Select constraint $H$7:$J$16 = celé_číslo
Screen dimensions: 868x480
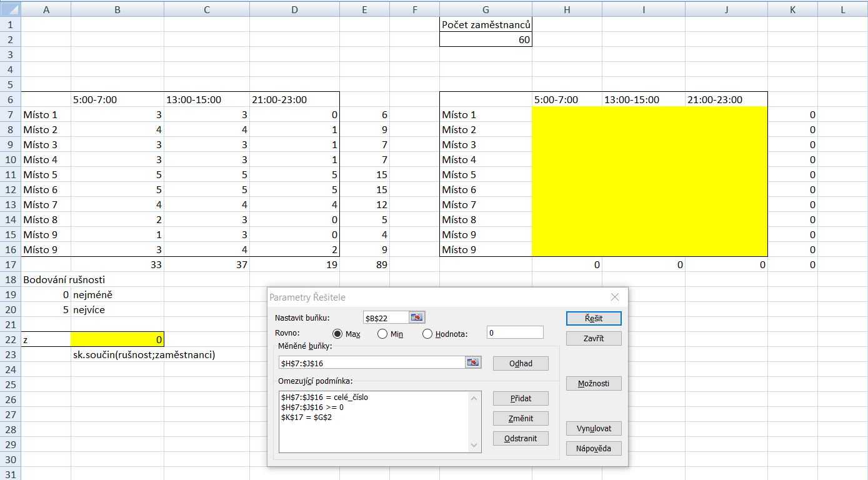[x=324, y=397]
